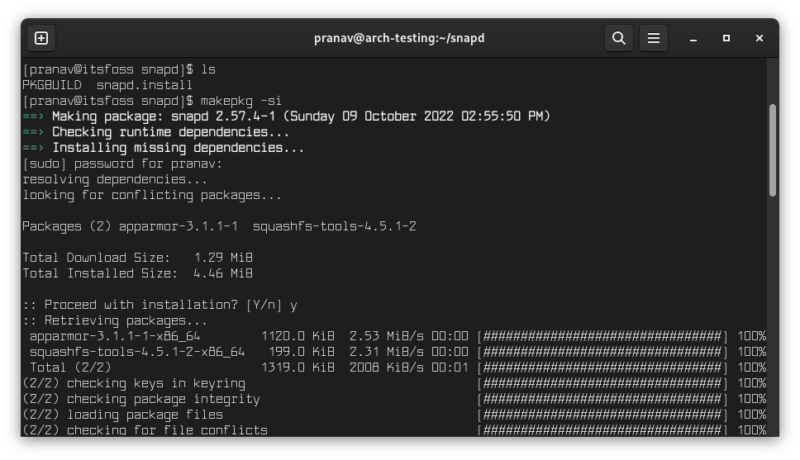Open a new terminal tab
This screenshot has height=460, width=800.
tap(41, 39)
